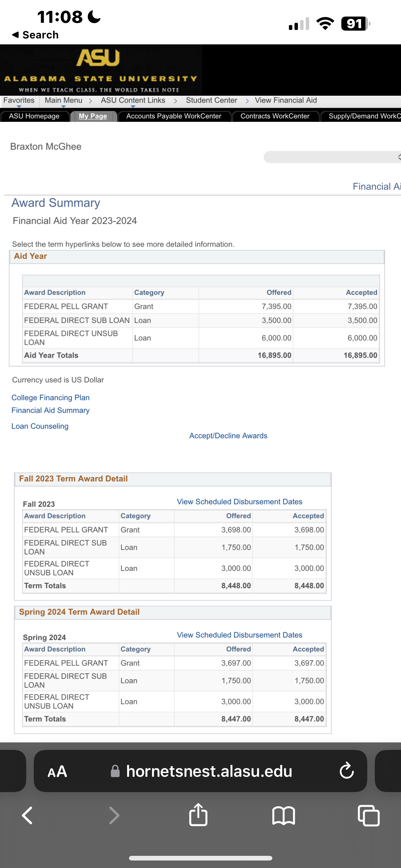Click Aid Year Offered column header
401x868 pixels.
click(279, 292)
